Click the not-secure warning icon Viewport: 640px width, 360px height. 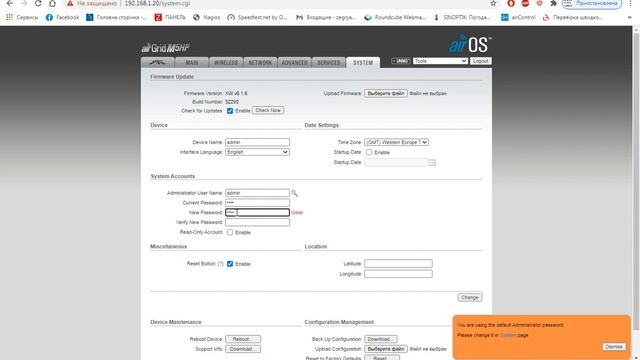coord(70,3)
